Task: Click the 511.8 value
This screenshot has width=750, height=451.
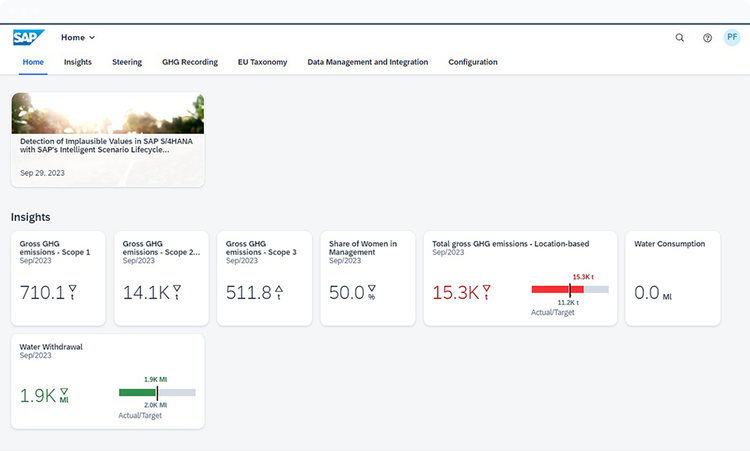Action: [x=249, y=292]
